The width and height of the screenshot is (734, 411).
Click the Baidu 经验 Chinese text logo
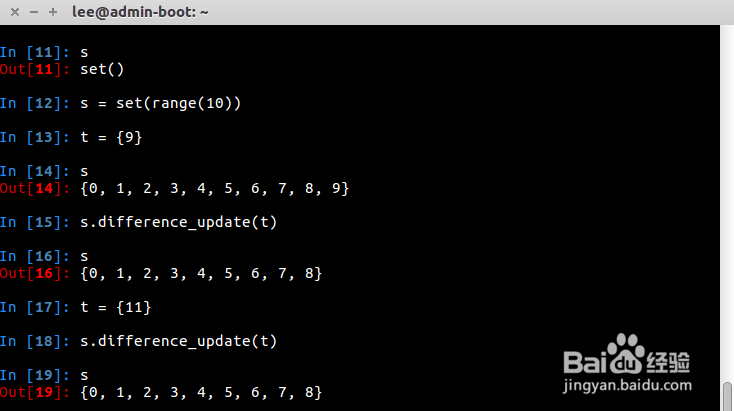tap(668, 362)
